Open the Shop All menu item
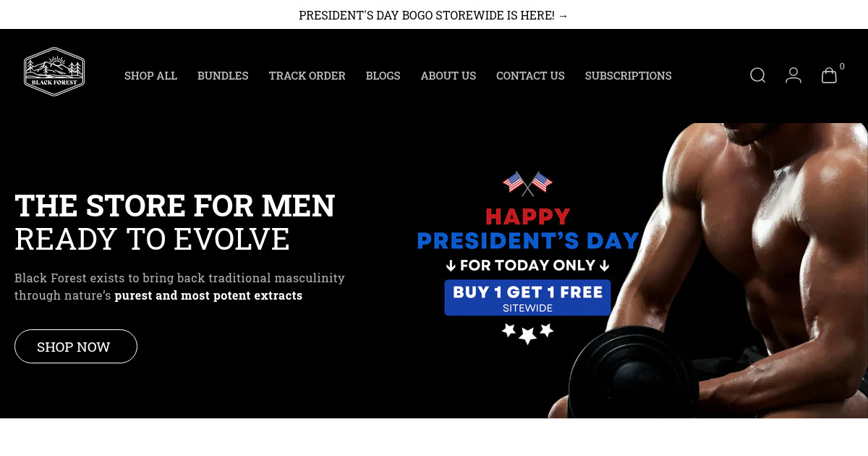 tap(150, 75)
